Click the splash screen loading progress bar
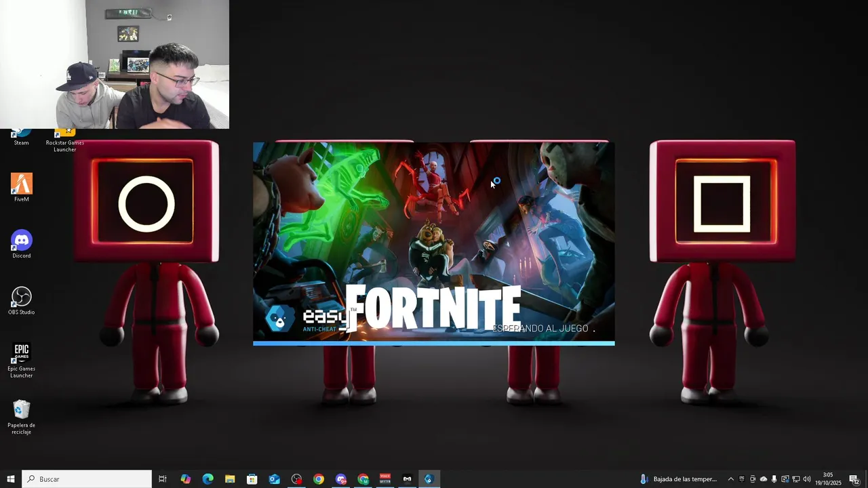The width and height of the screenshot is (868, 488). click(x=434, y=344)
